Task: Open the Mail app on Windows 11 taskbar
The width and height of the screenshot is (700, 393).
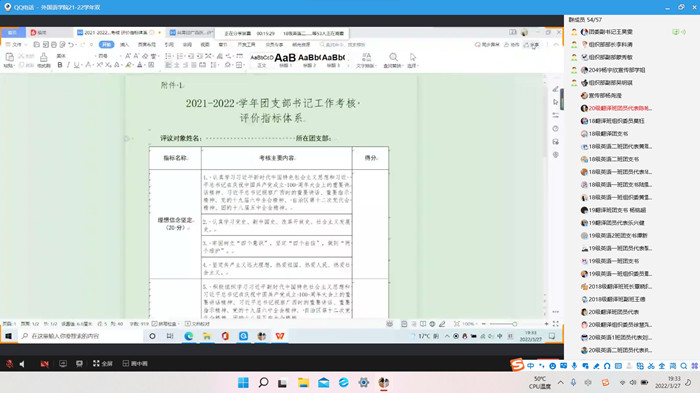Action: pyautogui.click(x=324, y=383)
